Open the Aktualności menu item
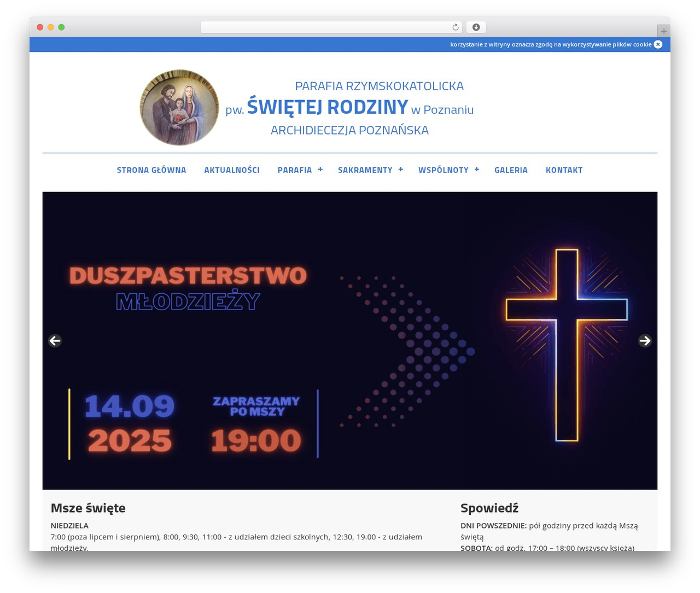700x593 pixels. [232, 170]
